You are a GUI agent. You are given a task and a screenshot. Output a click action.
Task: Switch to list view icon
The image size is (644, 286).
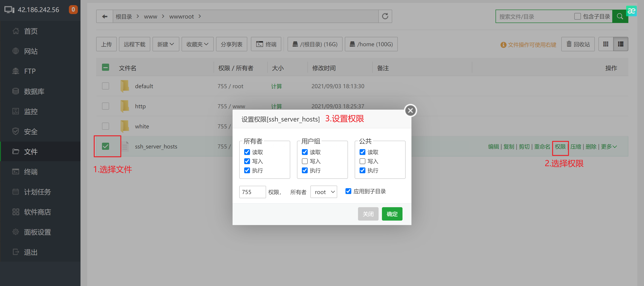pyautogui.click(x=621, y=44)
